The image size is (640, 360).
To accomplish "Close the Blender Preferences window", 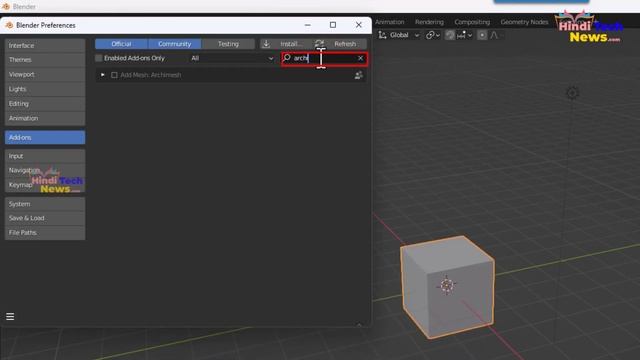I will pyautogui.click(x=358, y=25).
